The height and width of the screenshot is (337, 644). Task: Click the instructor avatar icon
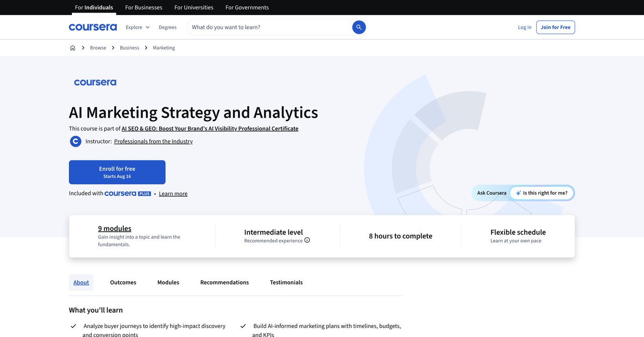pos(75,141)
